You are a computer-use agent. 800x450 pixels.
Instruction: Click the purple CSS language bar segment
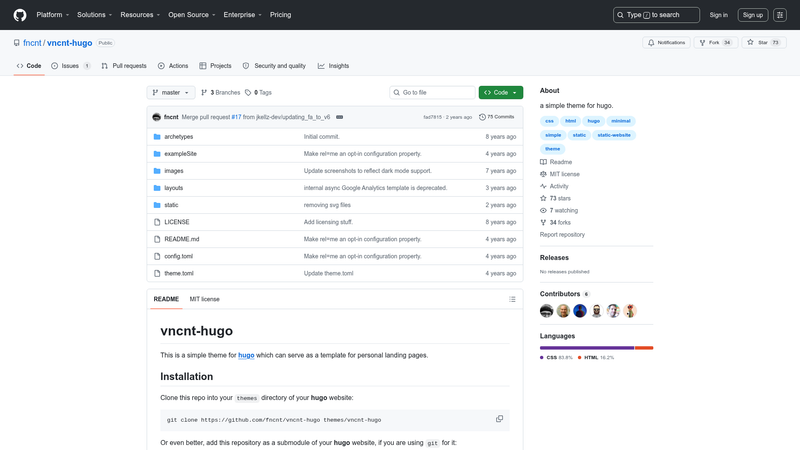(587, 348)
